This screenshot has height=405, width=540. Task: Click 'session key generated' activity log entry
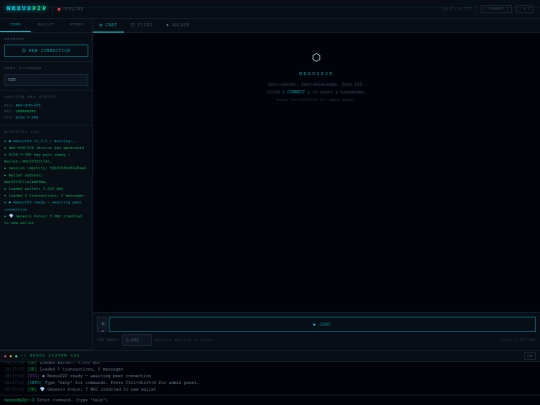44,148
